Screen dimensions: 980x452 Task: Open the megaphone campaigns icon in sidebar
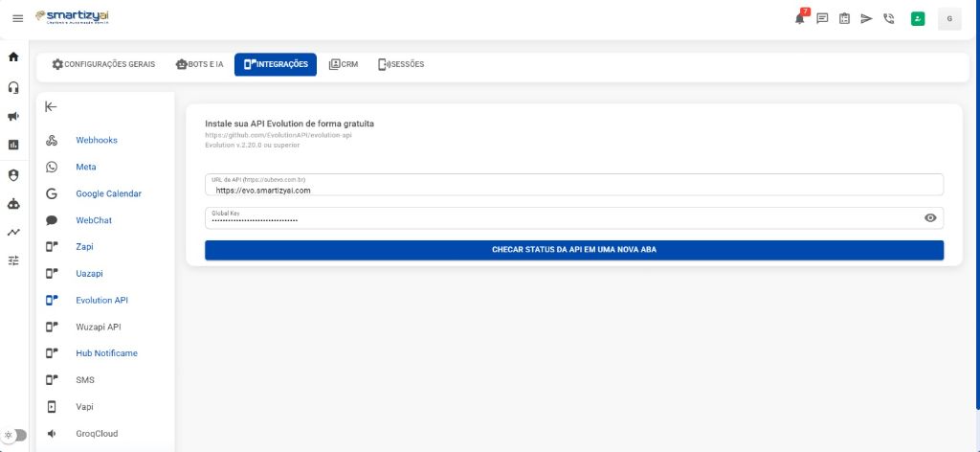click(x=13, y=116)
